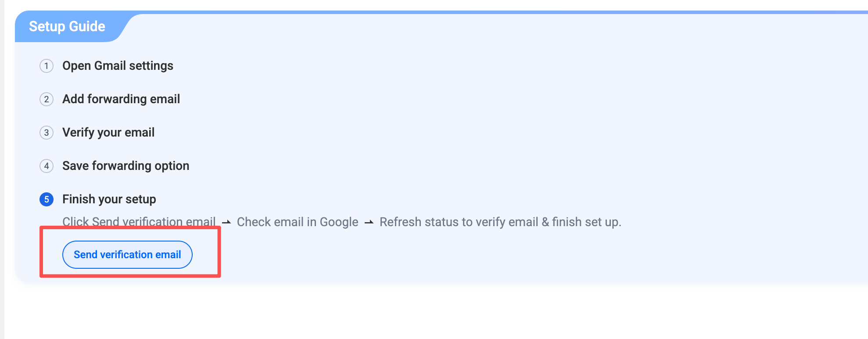Screen dimensions: 868x339
Task: Click the white area below the guide panel
Action: pyautogui.click(x=439, y=313)
